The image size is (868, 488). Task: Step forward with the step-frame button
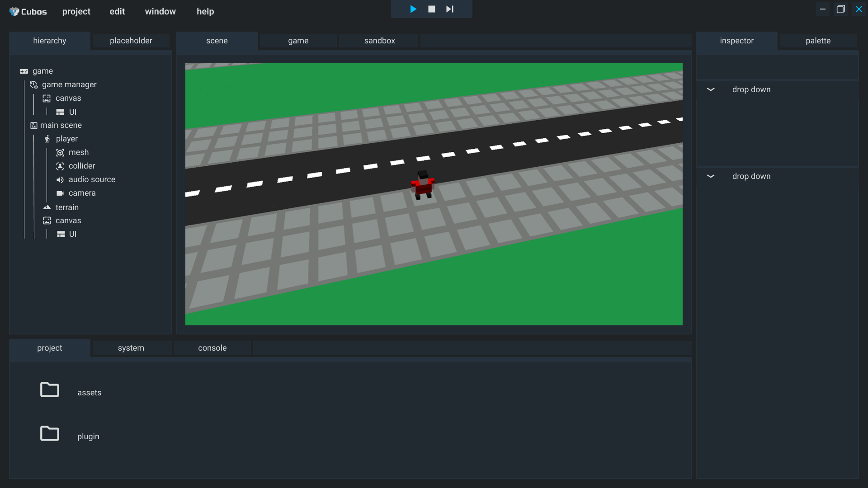tap(450, 9)
